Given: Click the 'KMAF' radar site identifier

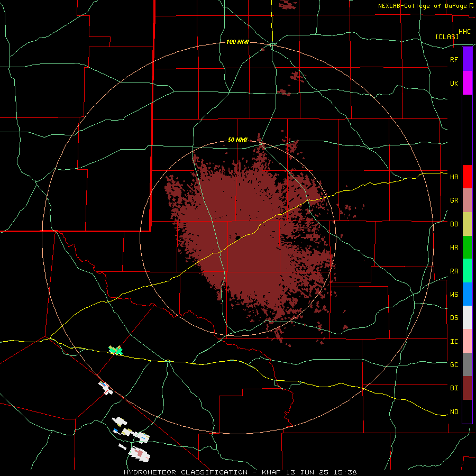Looking at the screenshot, I should pos(271,472).
